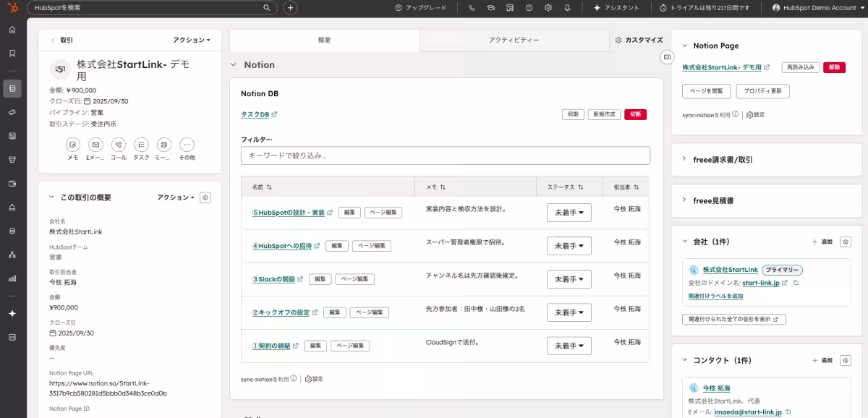
Task: Click the ミーティング calendar action icon
Action: 164,145
